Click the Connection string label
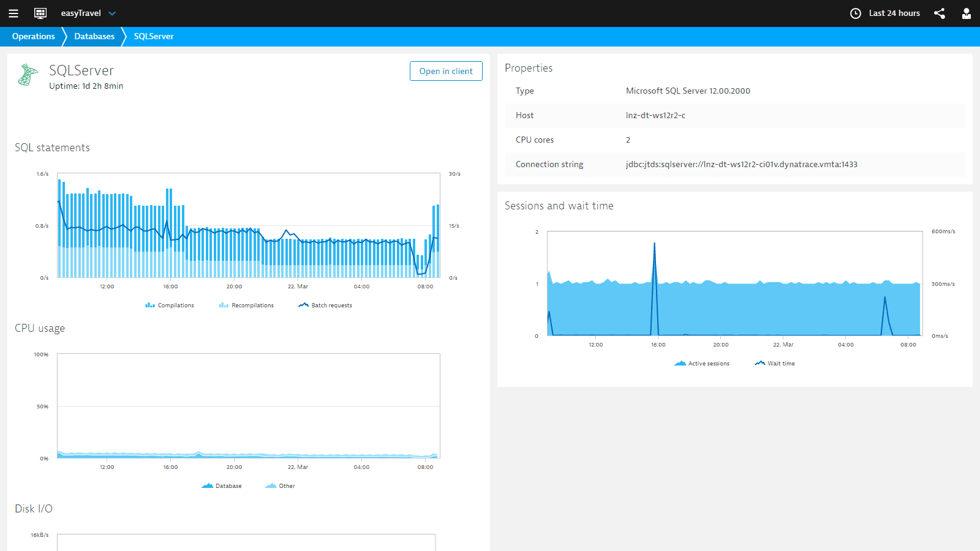980x551 pixels. 549,164
